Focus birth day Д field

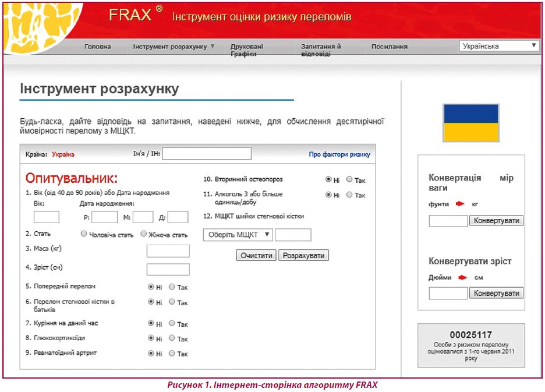[x=178, y=217]
